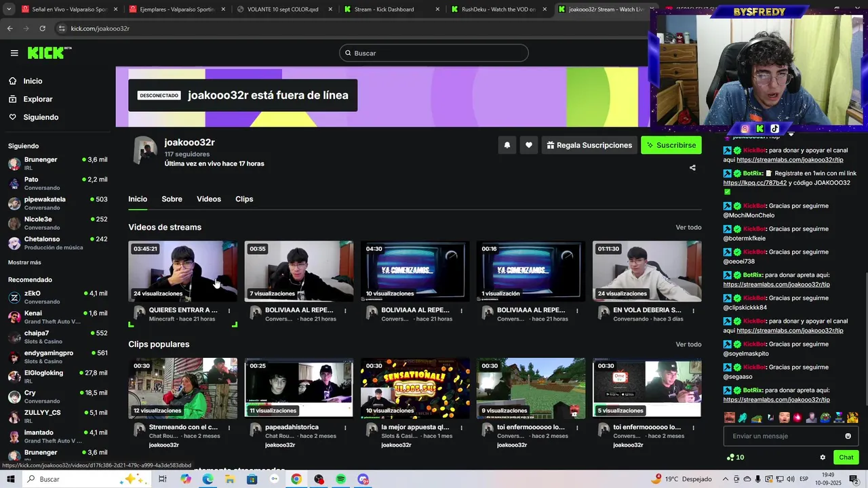The height and width of the screenshot is (488, 868).
Task: Open Spotify from the taskbar
Action: (x=341, y=479)
